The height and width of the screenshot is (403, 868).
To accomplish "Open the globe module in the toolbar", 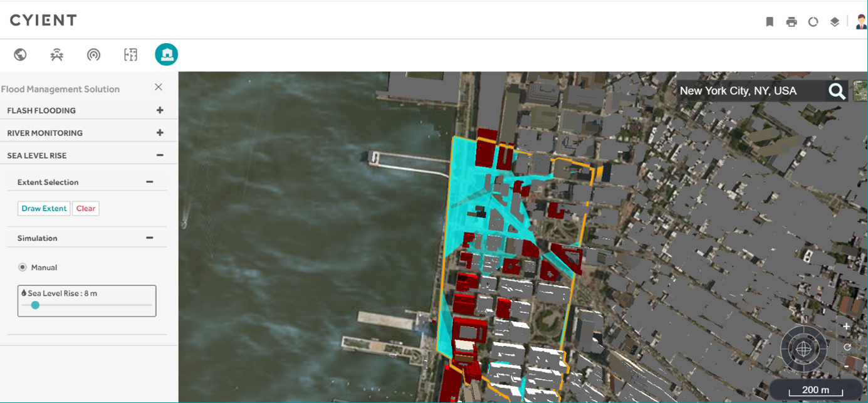I will pyautogui.click(x=20, y=55).
